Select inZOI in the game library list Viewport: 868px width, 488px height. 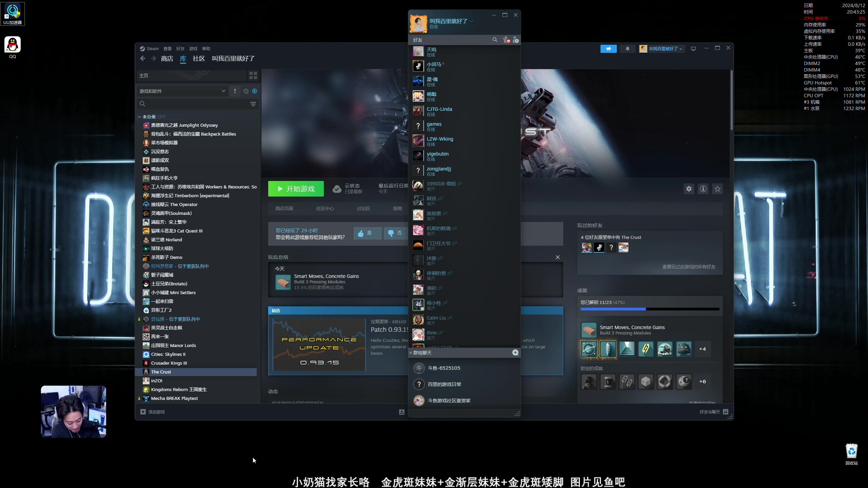(156, 380)
